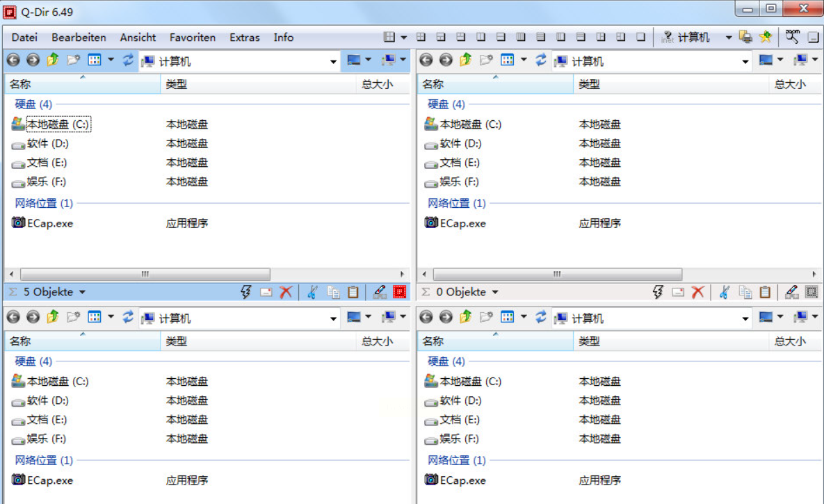
Task: Sort top-right pane by 总大小 column
Action: pyautogui.click(x=795, y=84)
